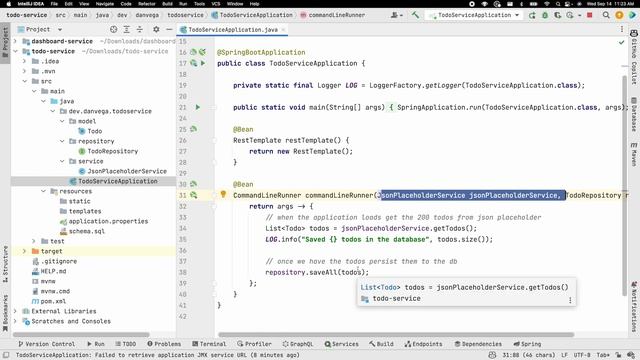Screen dimensions: 640x360
Task: Expand the dashboard-service project node
Action: pyautogui.click(x=16, y=41)
